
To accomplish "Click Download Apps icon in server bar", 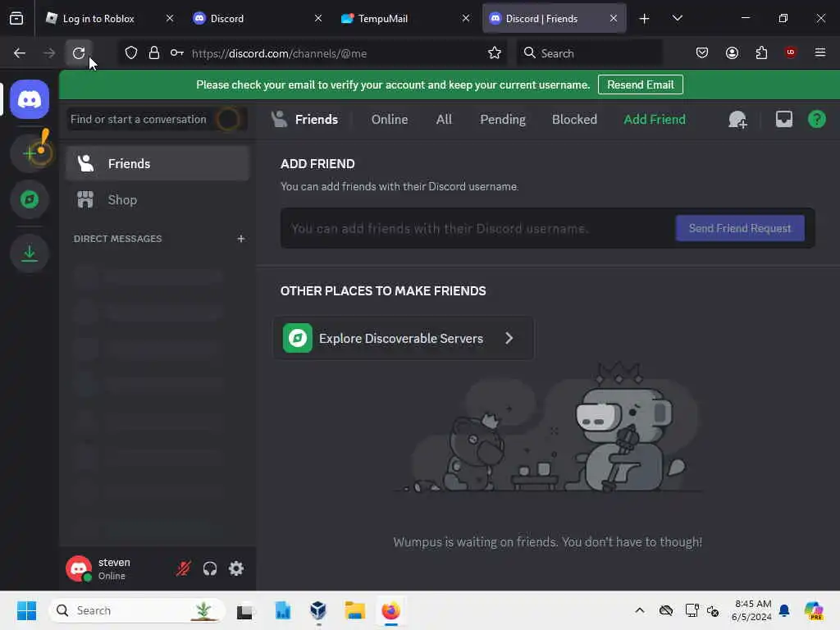I will (30, 253).
